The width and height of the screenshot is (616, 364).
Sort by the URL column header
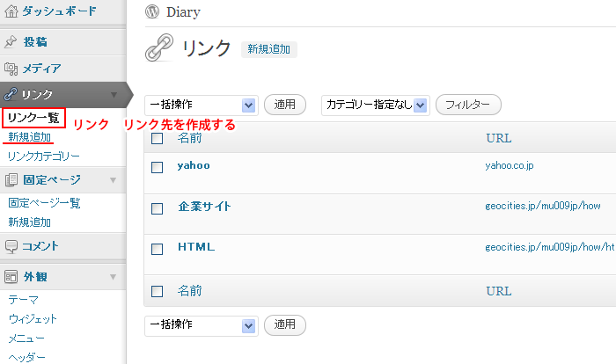pos(498,138)
